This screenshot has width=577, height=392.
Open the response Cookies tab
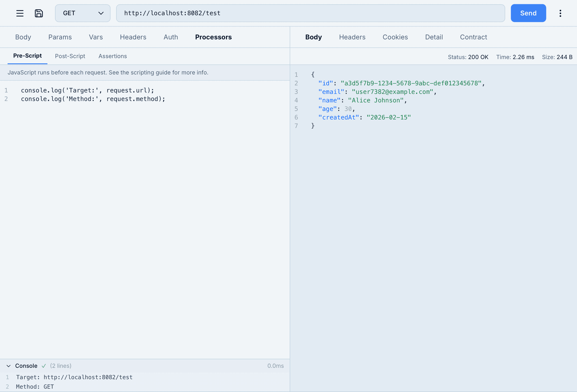click(395, 37)
